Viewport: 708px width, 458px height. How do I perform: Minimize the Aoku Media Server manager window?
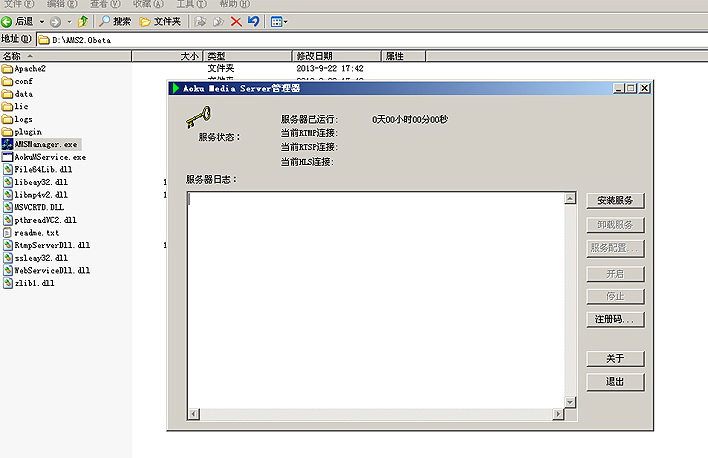(619, 88)
